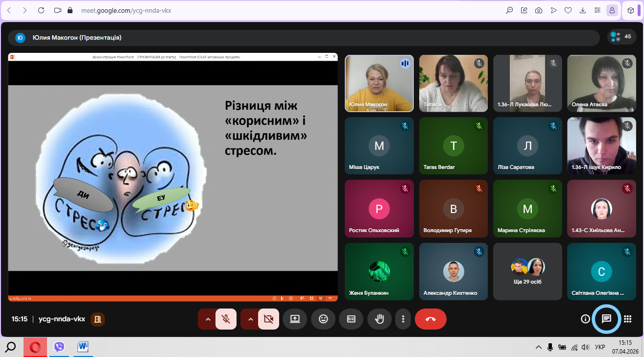Toggle closed captions
Viewport: 644px width, 357px height.
click(x=351, y=319)
